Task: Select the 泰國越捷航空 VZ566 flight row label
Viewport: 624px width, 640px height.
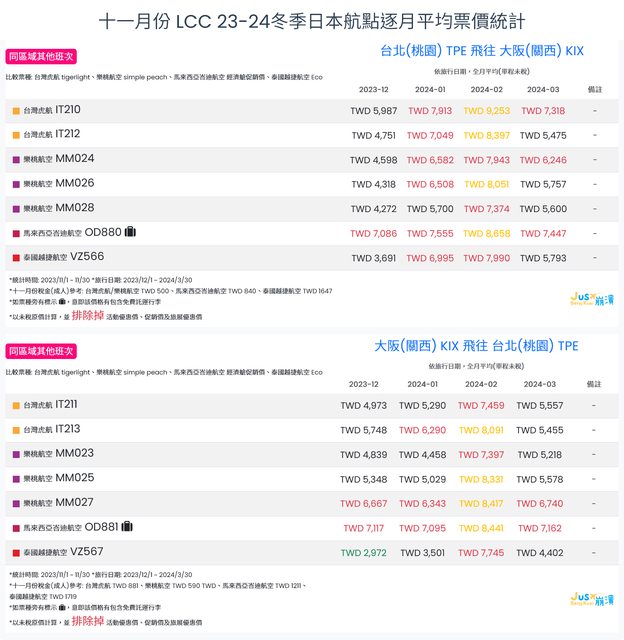Action: (63, 258)
